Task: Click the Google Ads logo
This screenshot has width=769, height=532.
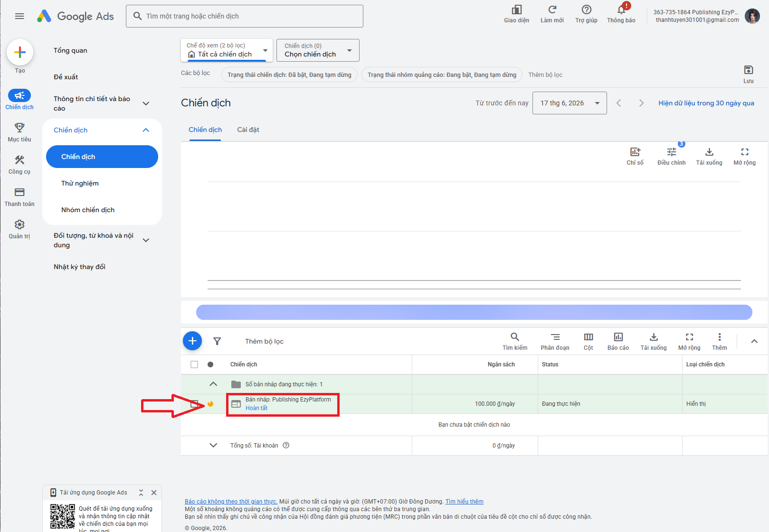Action: (x=76, y=16)
